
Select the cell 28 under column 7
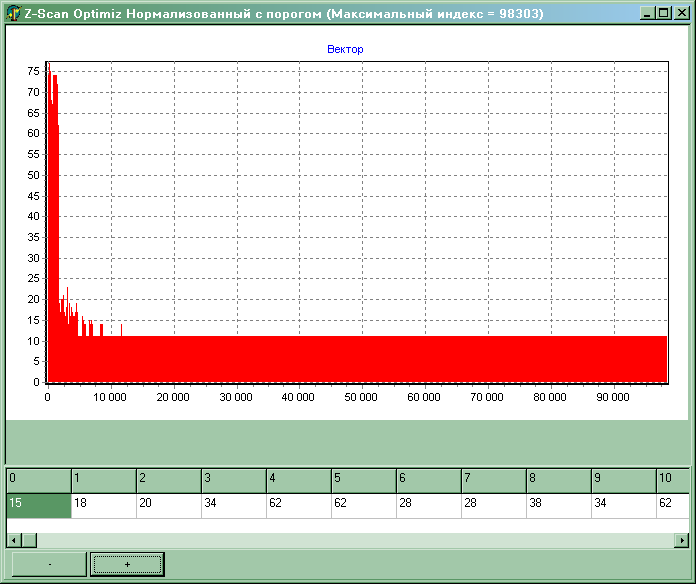[494, 505]
